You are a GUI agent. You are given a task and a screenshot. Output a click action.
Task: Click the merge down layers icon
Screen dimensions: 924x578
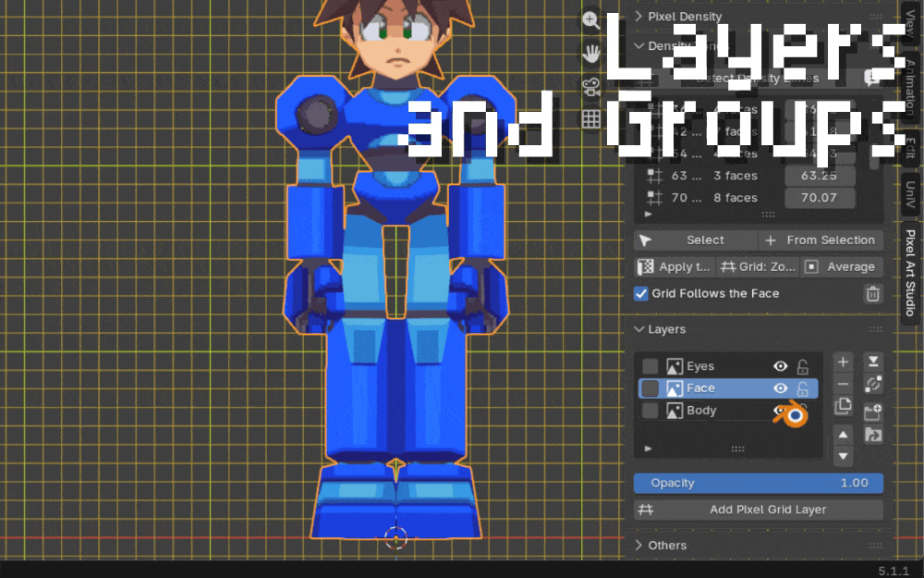point(873,363)
